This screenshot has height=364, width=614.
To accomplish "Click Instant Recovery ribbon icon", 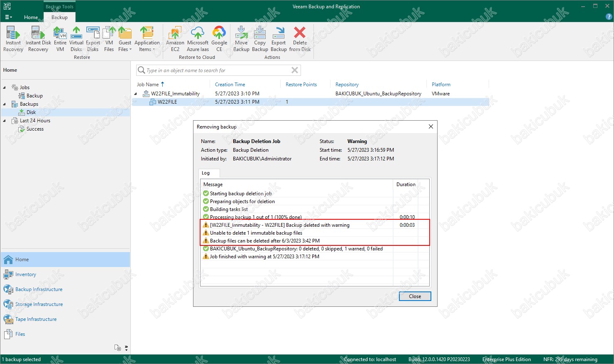I will pyautogui.click(x=13, y=39).
